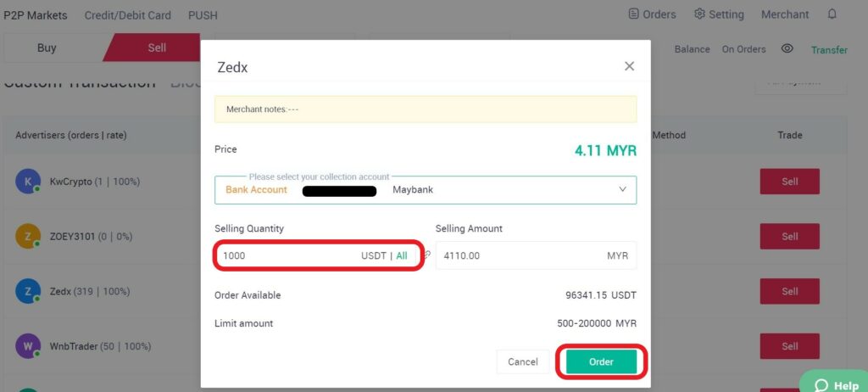Close the Zedx dialog with X
868x392 pixels.
point(629,66)
